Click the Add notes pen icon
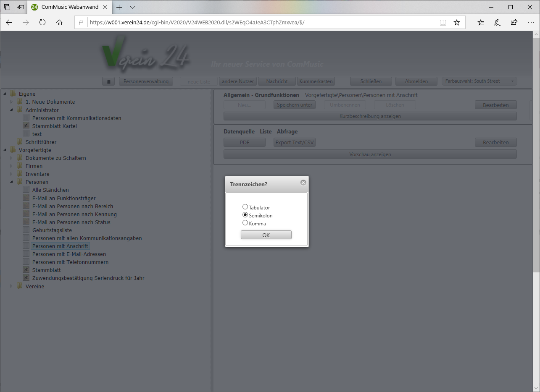Screen dimensions: 540x392 point(498,23)
